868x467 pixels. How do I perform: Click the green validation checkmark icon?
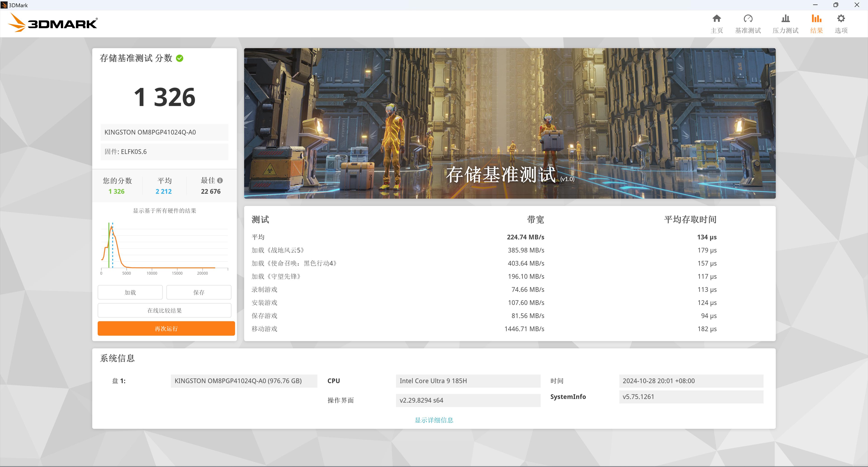180,58
